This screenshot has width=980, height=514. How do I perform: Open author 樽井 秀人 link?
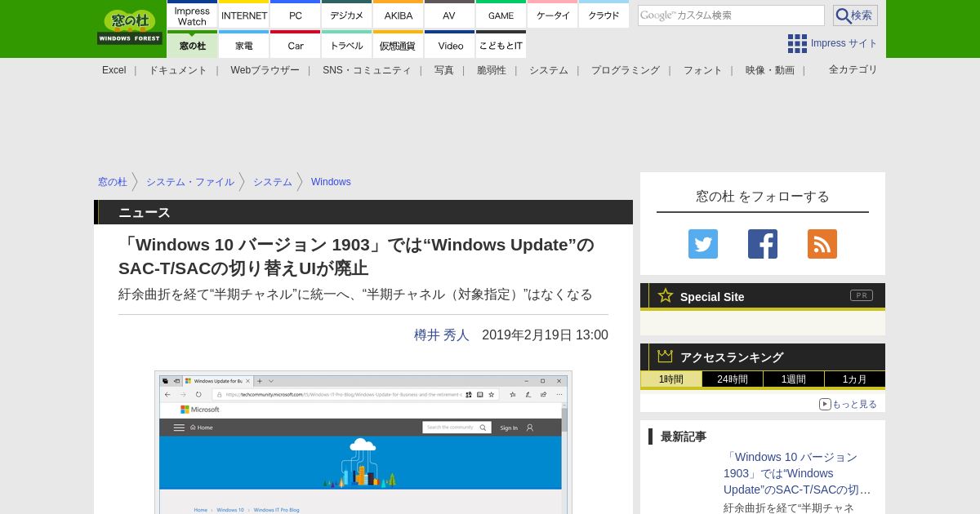pos(442,335)
